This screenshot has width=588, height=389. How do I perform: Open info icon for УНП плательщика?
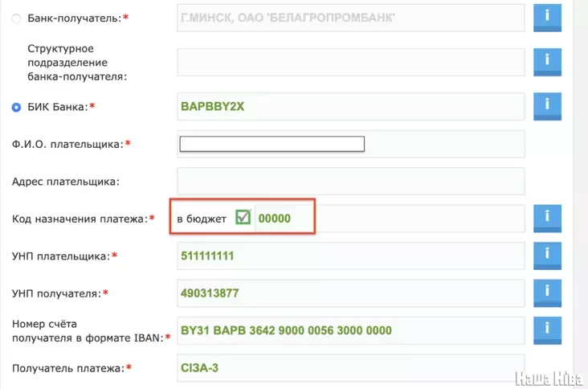pyautogui.click(x=547, y=256)
